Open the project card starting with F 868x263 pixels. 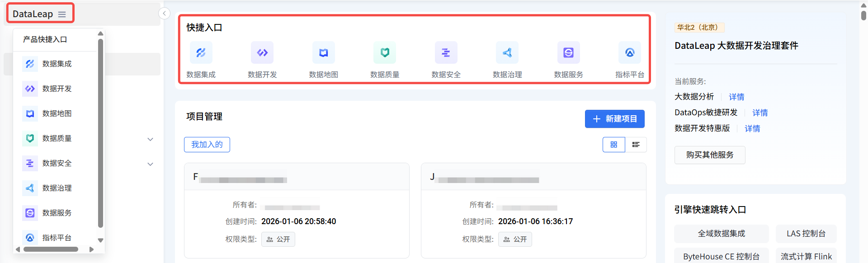click(297, 211)
